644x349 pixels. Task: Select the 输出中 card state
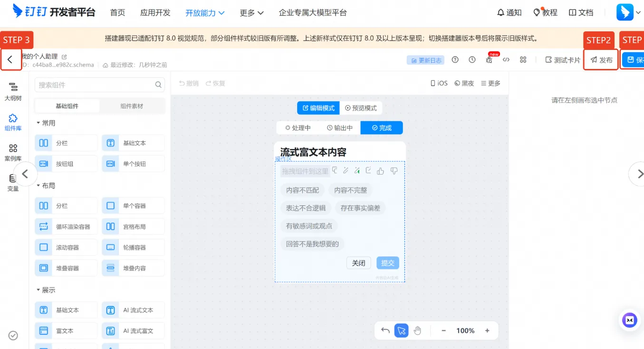click(x=340, y=128)
